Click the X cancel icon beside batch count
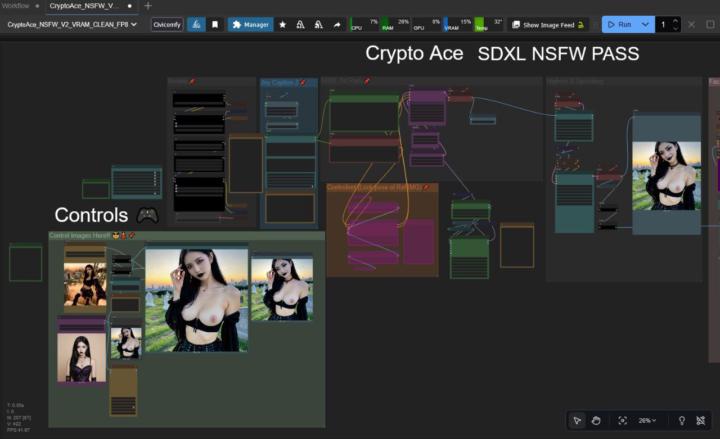Viewport: 720px width, 439px height. [x=692, y=24]
